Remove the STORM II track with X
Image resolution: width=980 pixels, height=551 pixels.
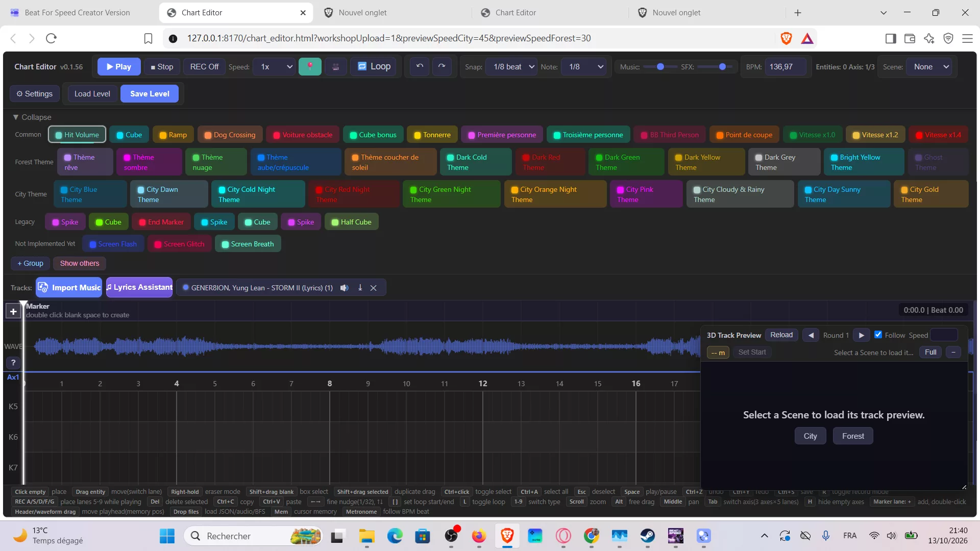[x=374, y=288]
